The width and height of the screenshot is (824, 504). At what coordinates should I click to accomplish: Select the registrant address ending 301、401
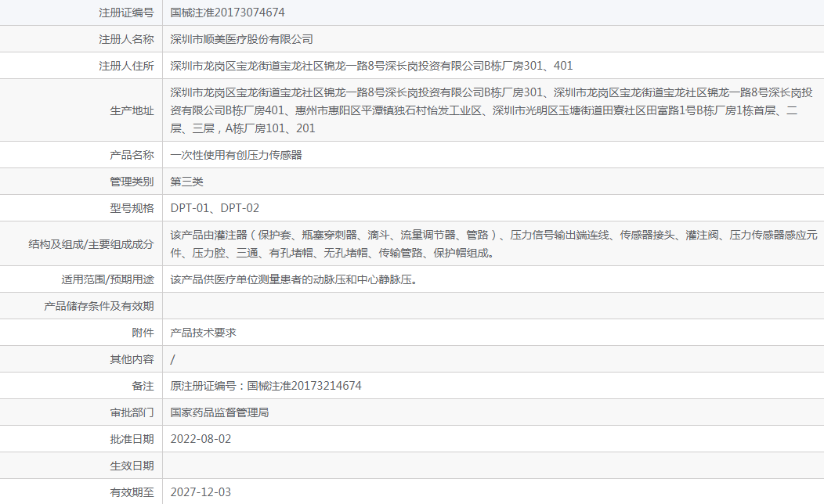(x=371, y=67)
